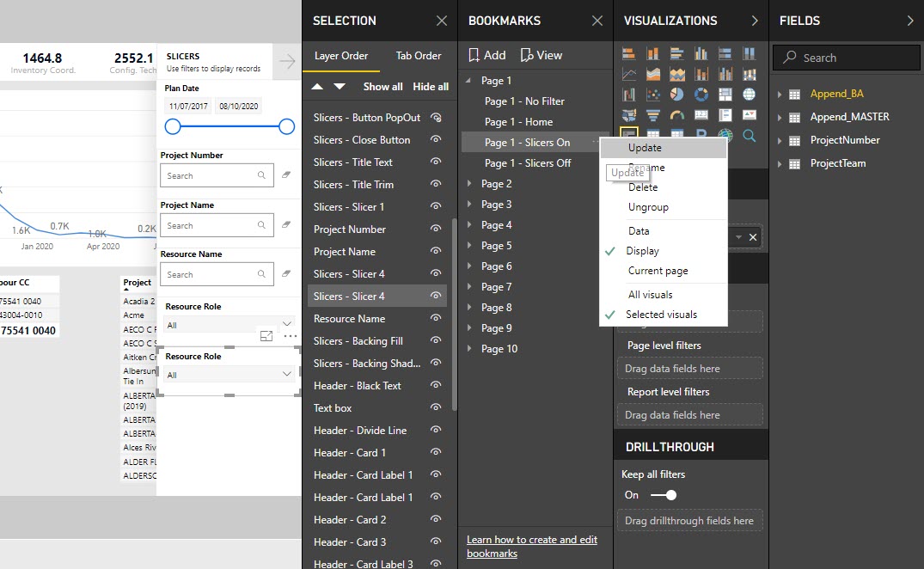
Task: Clear Project Number slicer with eraser icon
Action: [x=286, y=175]
